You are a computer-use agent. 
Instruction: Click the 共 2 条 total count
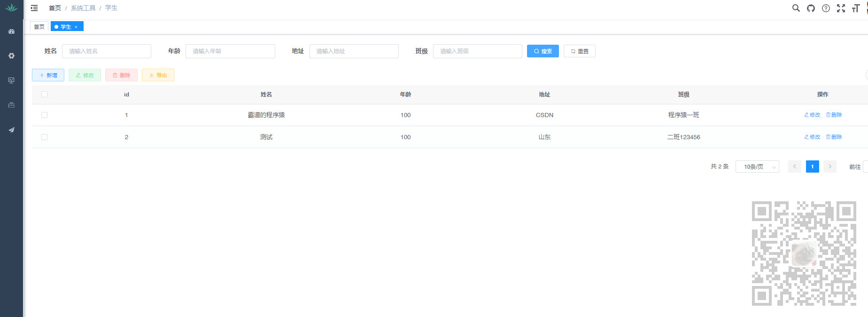720,166
